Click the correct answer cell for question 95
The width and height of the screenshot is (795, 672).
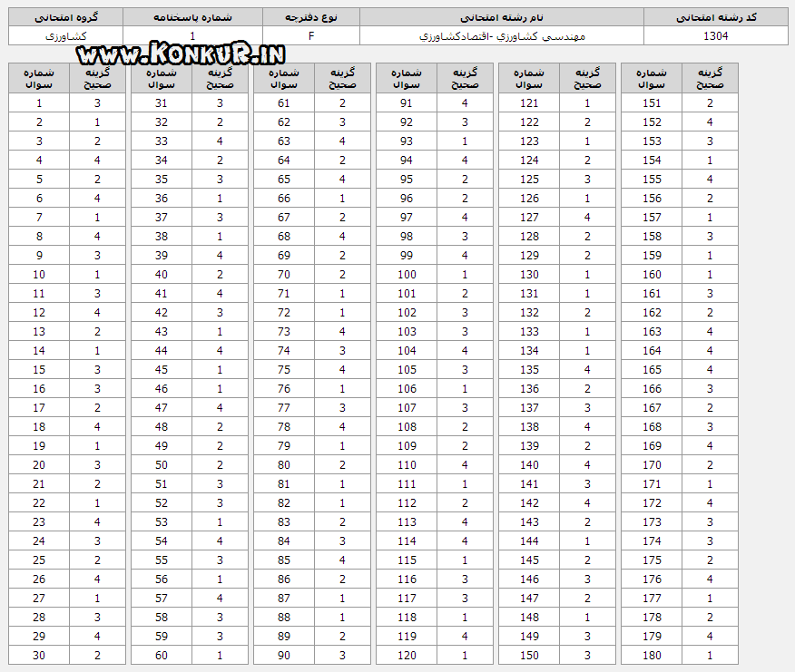click(465, 180)
